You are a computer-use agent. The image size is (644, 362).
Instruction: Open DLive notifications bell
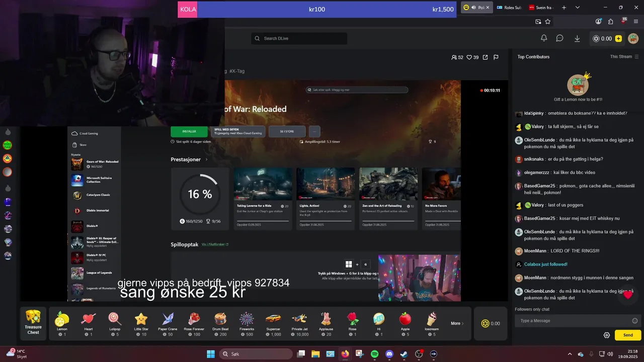pyautogui.click(x=544, y=38)
